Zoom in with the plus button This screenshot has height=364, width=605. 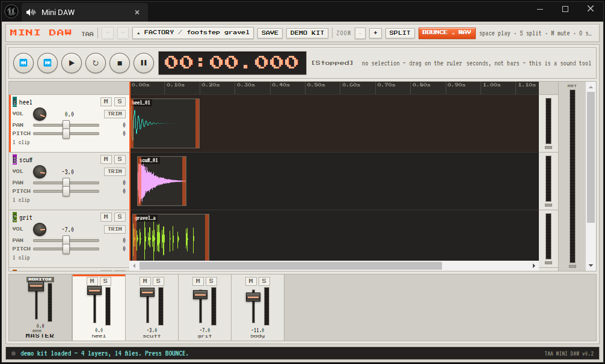coord(375,33)
